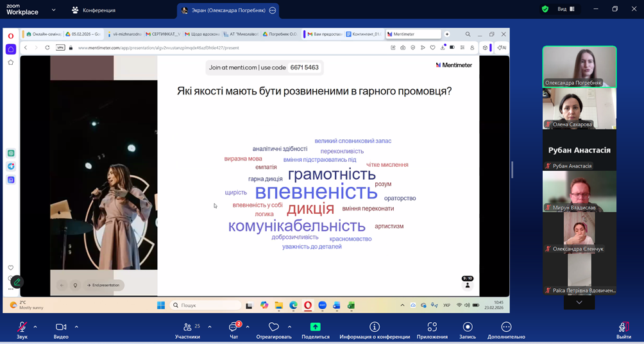Expand video options arrow next to Видео
644x344 pixels.
tap(76, 327)
